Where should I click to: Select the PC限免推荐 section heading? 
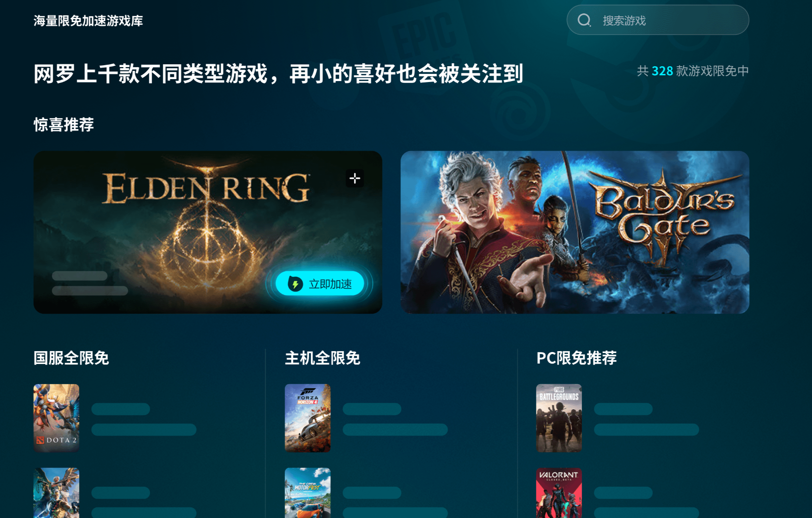[577, 358]
